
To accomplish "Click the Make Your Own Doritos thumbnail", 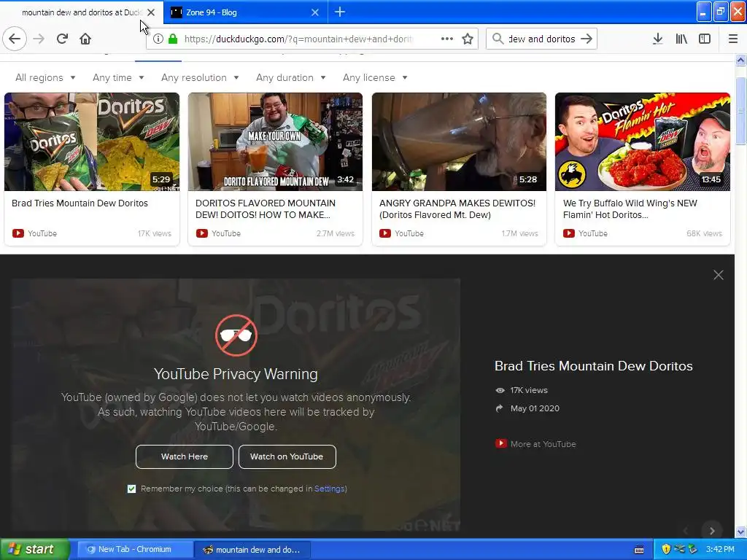I will click(275, 141).
